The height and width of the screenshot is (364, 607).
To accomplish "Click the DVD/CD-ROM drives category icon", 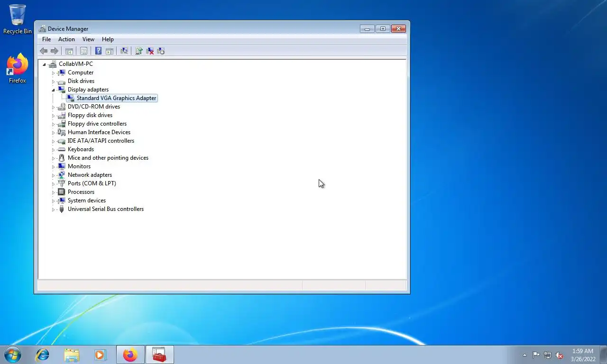I will coord(61,107).
